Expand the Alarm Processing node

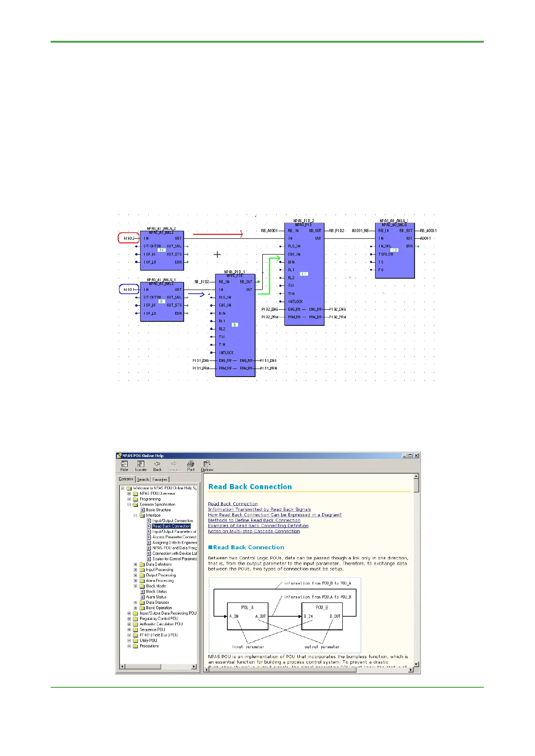pos(136,580)
